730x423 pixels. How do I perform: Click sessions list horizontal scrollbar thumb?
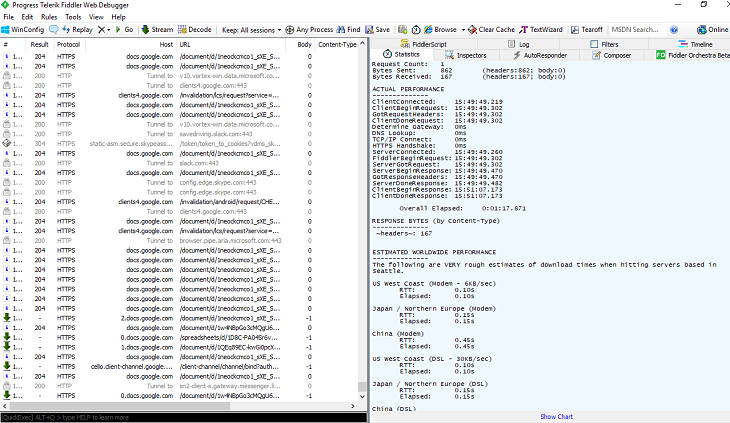pyautogui.click(x=121, y=406)
